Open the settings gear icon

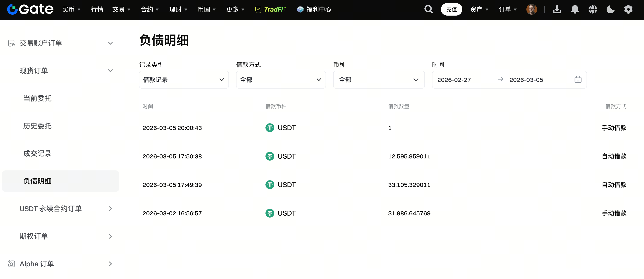coord(628,10)
